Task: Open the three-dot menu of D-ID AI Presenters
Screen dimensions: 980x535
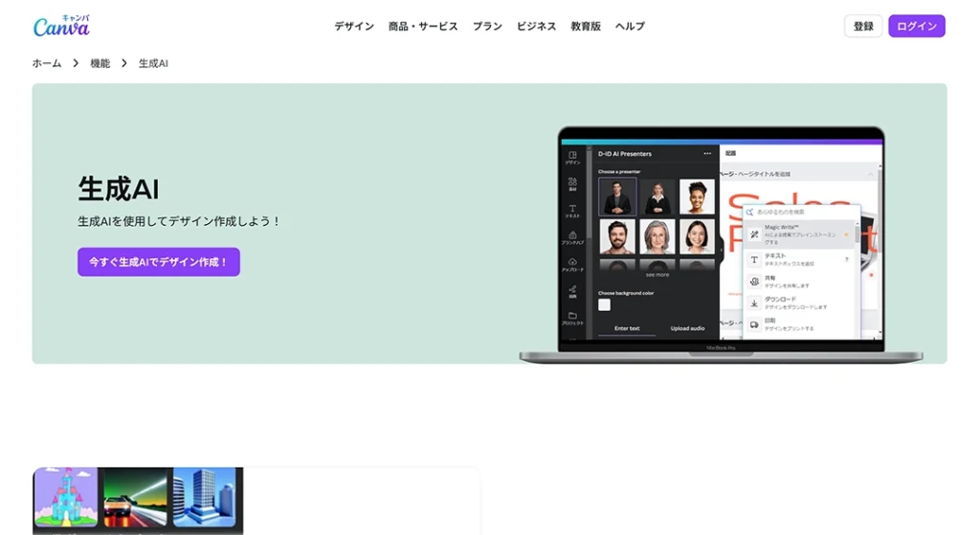Action: tap(707, 153)
